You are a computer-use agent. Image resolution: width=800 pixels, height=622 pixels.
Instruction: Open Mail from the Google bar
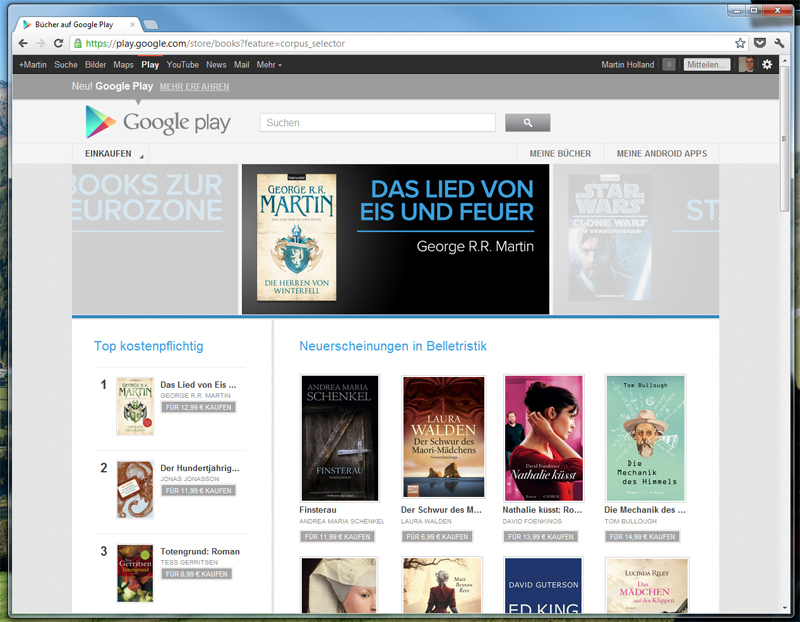tap(241, 65)
